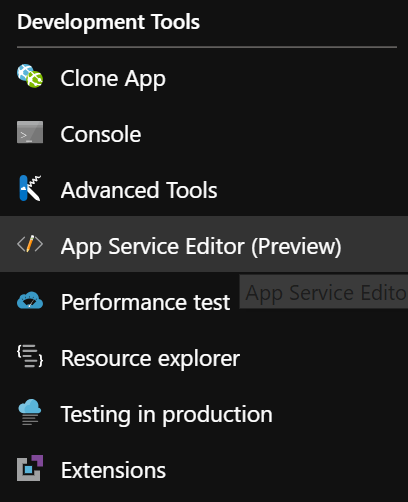Click the Testing in production cloud icon
The width and height of the screenshot is (408, 502).
point(30,412)
